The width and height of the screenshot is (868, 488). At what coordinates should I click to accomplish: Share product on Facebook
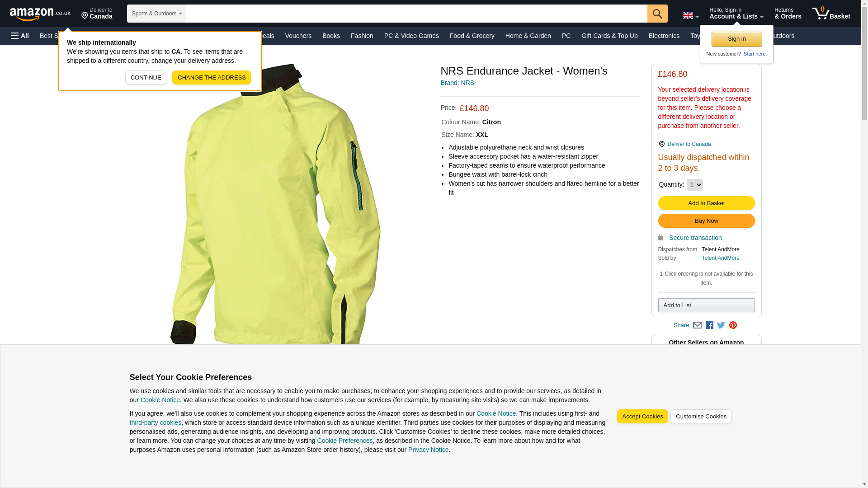(709, 325)
